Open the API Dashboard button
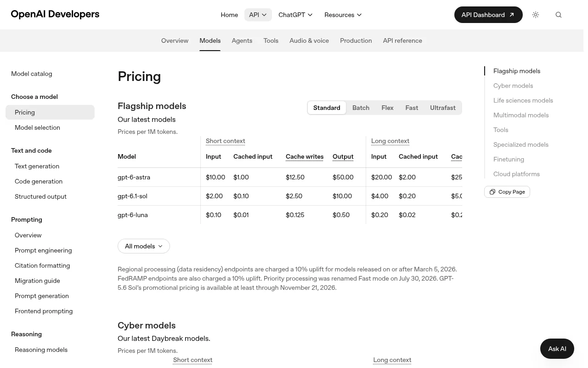The width and height of the screenshot is (588, 368). point(488,15)
